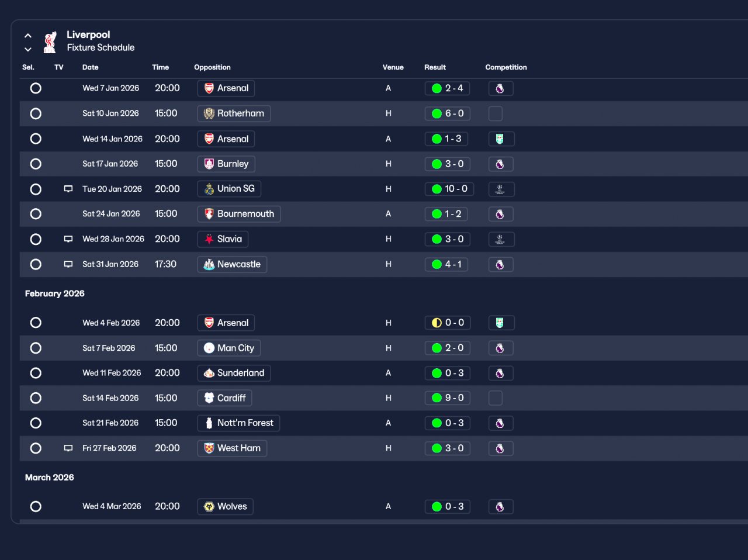Click the green result dot for Newcastle 4-1

click(x=437, y=264)
